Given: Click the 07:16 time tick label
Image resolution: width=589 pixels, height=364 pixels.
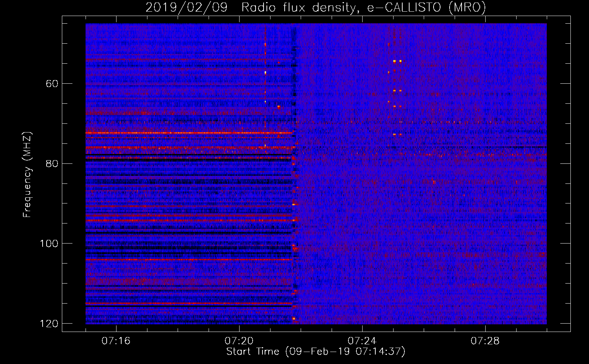Looking at the screenshot, I should coord(116,341).
